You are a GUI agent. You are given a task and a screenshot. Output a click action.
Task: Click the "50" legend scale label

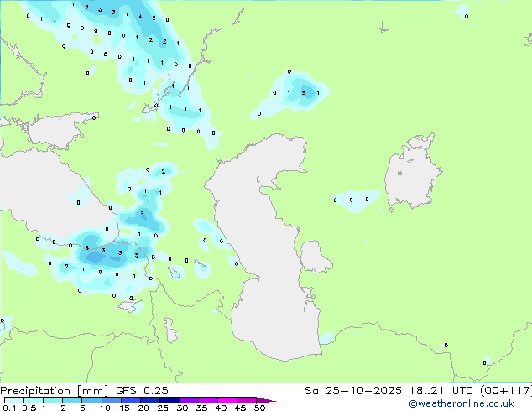[259, 408]
